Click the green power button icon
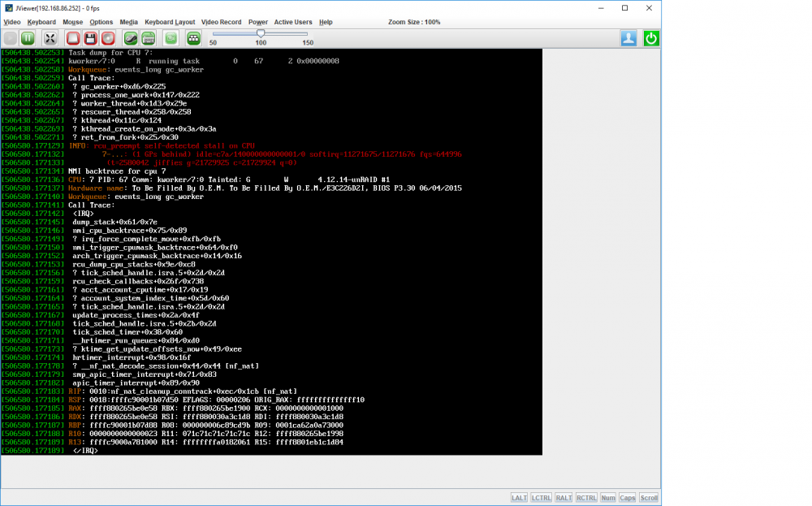The width and height of the screenshot is (812, 506). (651, 38)
